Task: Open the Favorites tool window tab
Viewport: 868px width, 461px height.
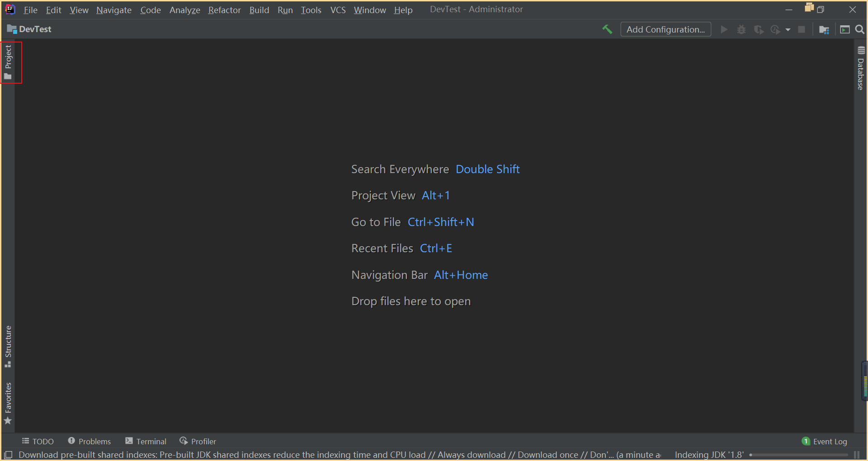Action: (8, 403)
